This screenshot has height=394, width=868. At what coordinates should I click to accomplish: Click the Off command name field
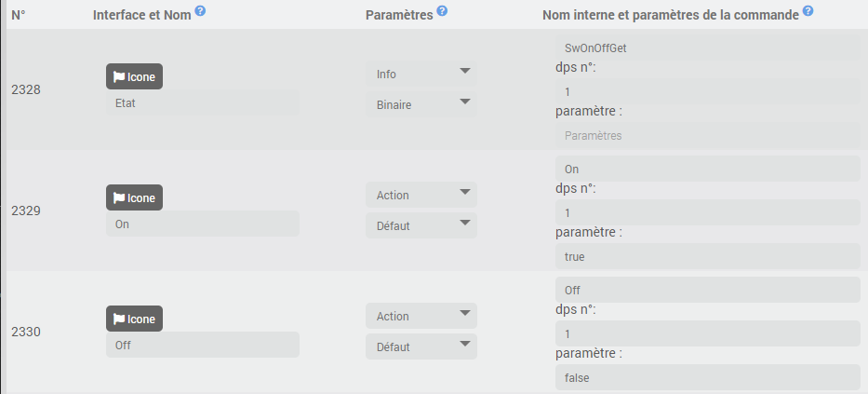202,346
